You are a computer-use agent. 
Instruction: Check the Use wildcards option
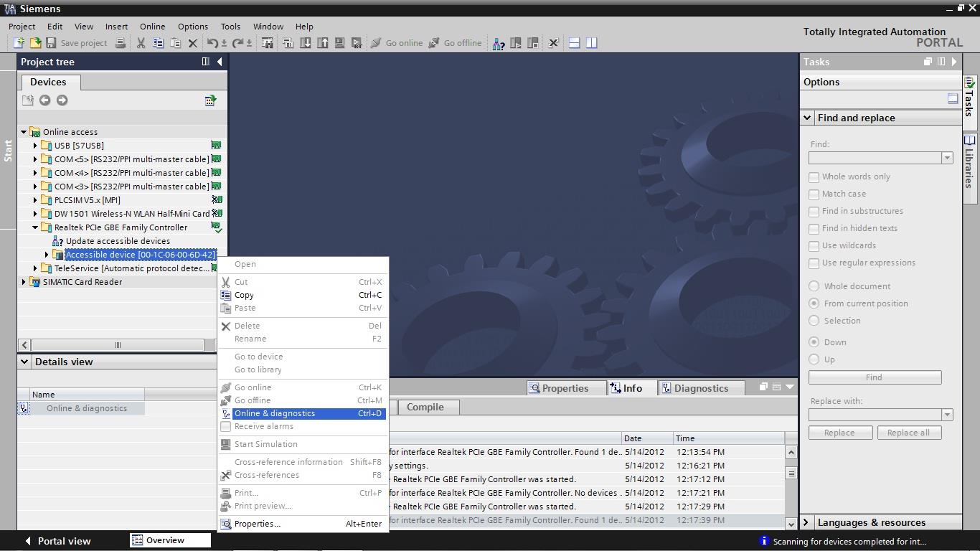coord(814,245)
